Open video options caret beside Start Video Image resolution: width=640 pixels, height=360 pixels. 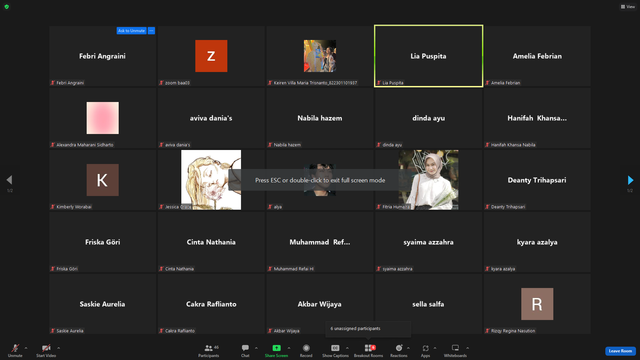coord(58,348)
